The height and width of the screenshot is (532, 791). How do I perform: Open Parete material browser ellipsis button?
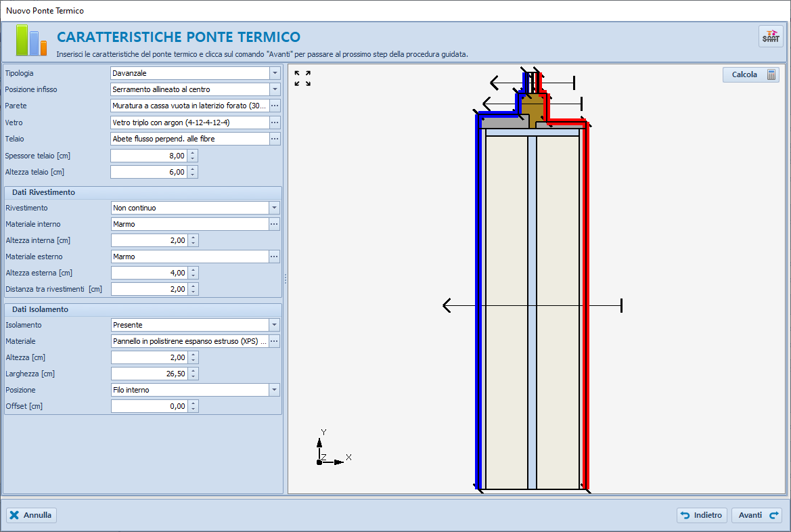[275, 106]
